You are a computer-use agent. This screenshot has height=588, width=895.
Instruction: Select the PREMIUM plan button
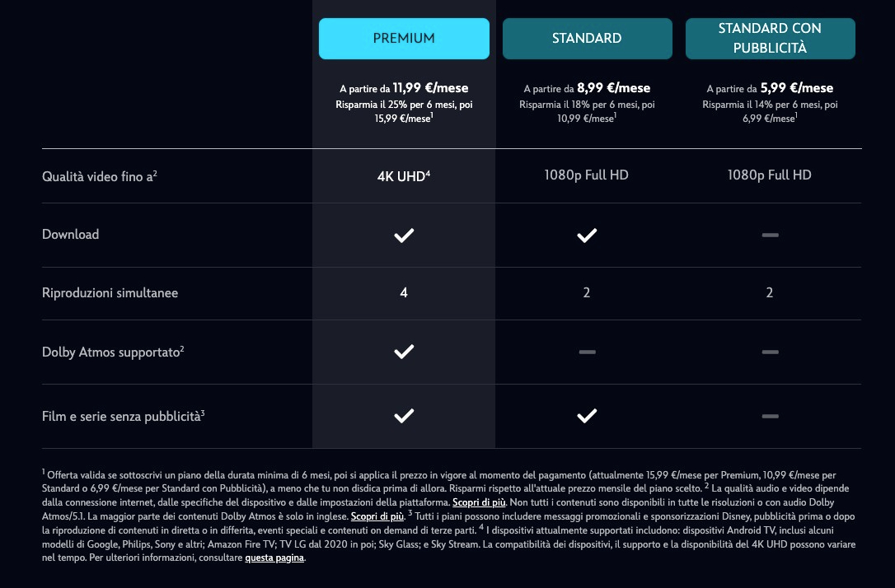click(x=404, y=38)
